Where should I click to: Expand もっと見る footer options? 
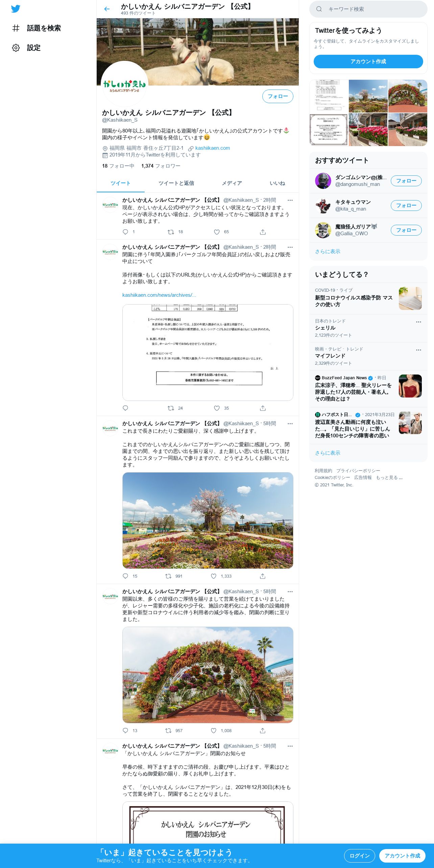click(x=389, y=478)
